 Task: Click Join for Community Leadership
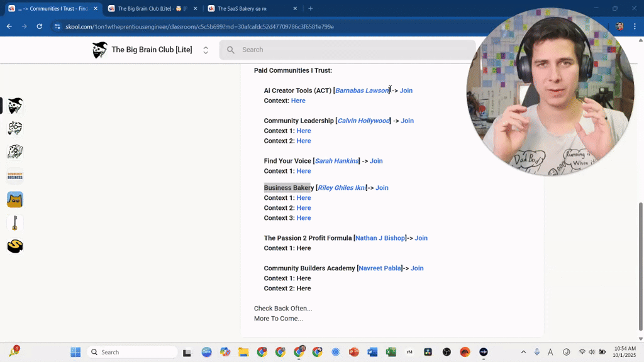tap(408, 121)
